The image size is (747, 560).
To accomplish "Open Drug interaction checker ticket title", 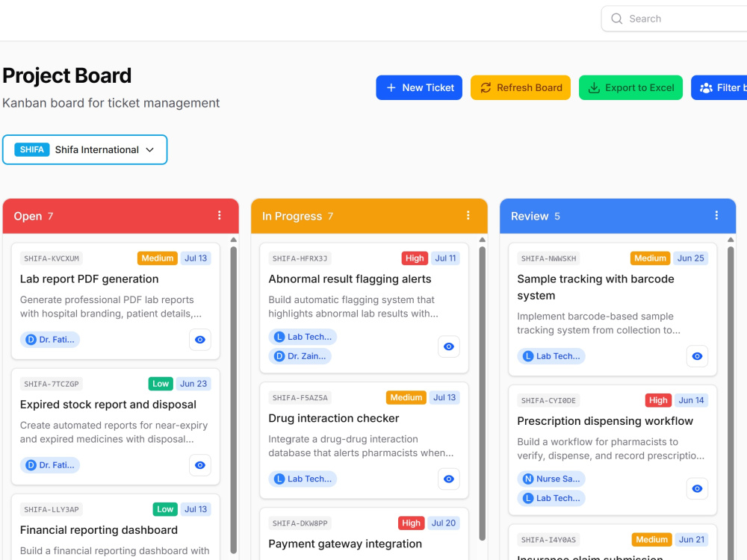I will [333, 419].
